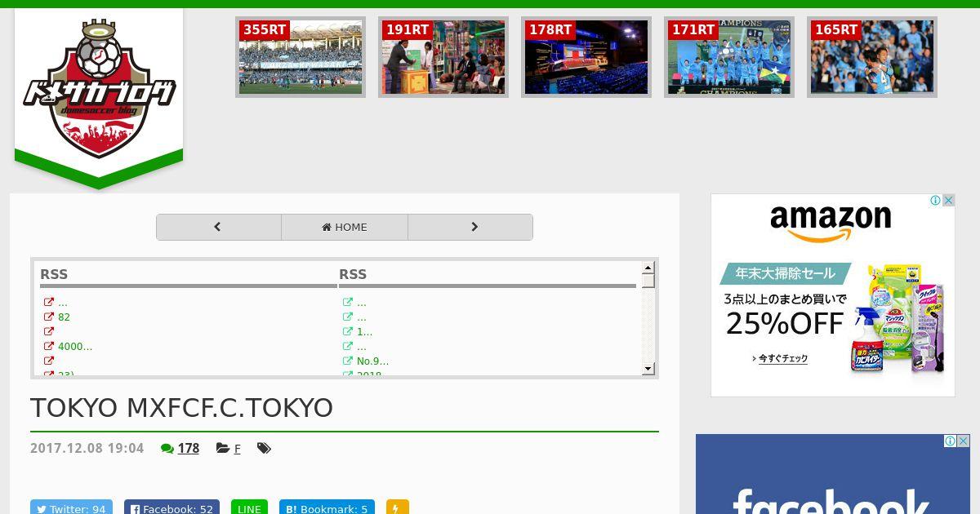The height and width of the screenshot is (514, 980).
Task: Click RSS box scrollbar down arrow
Action: 648,369
